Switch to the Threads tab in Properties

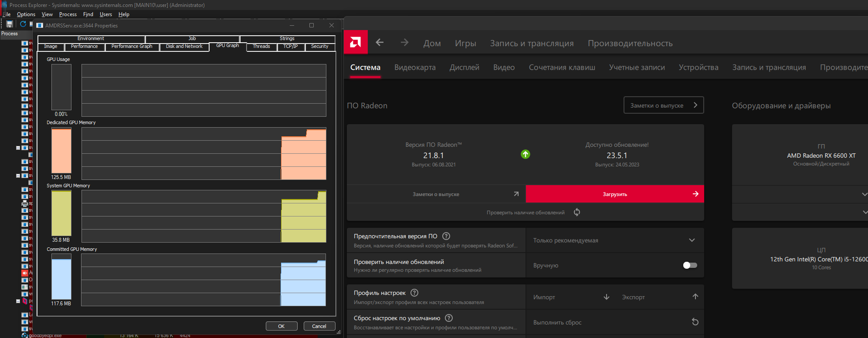pos(261,47)
